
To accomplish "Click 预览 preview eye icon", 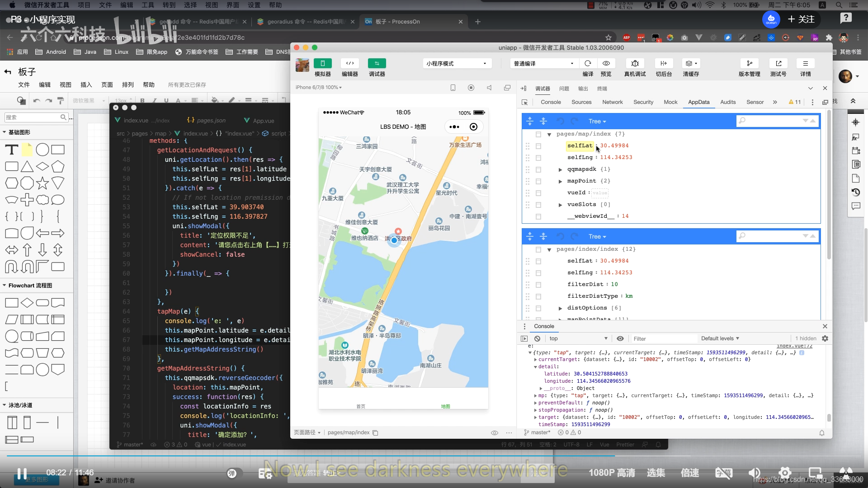I will pos(606,63).
